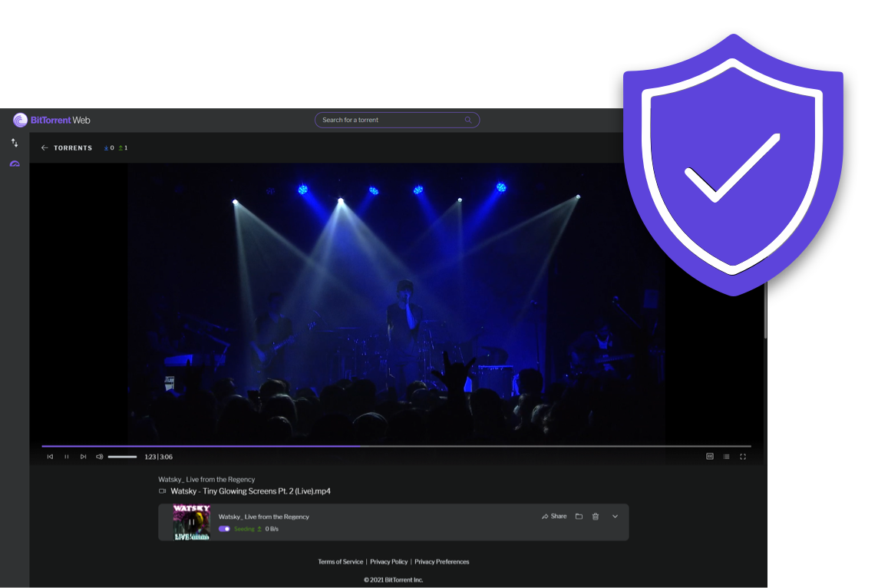Click the upload count indicator
Screen dimensions: 878x588
(x=124, y=148)
